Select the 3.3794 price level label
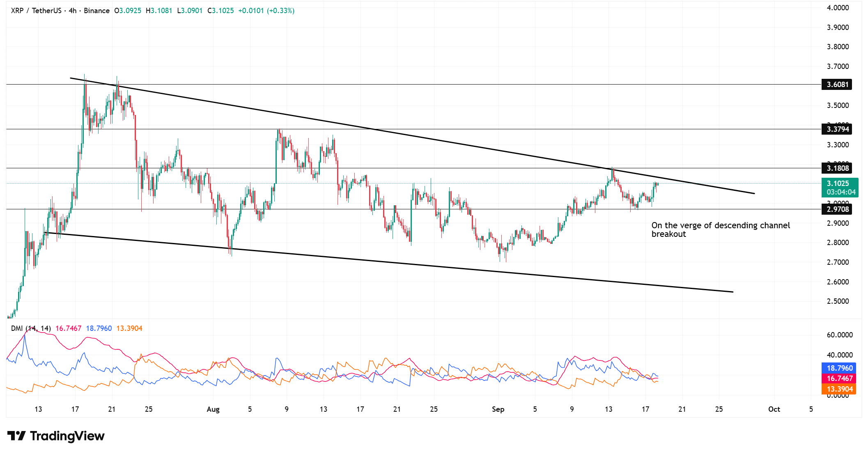This screenshot has height=454, width=868. 837,129
